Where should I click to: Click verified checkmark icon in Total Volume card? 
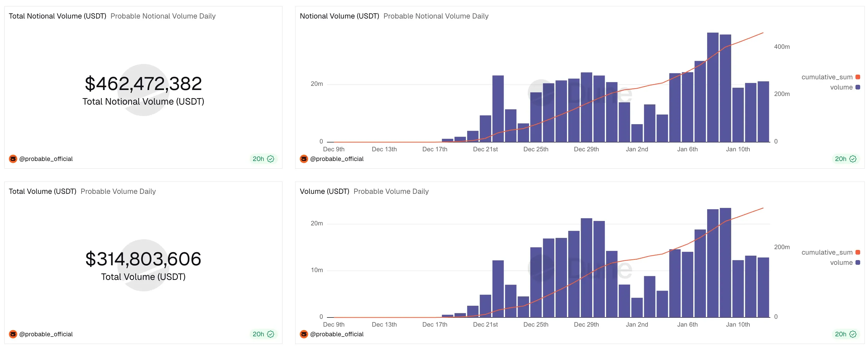click(x=271, y=334)
